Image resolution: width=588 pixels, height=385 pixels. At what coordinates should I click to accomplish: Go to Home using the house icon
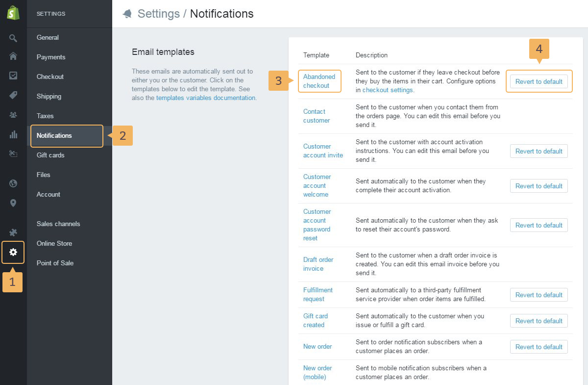point(13,56)
